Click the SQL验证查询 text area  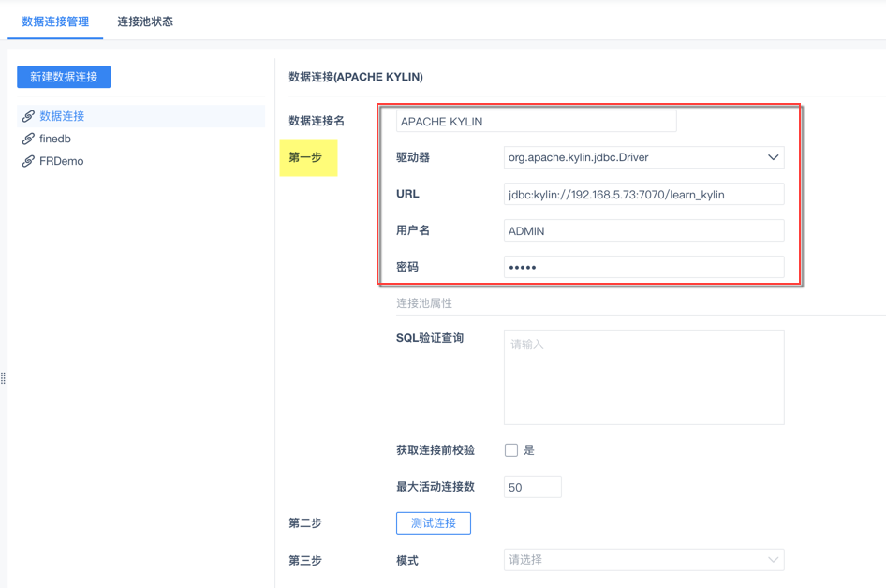pyautogui.click(x=643, y=377)
